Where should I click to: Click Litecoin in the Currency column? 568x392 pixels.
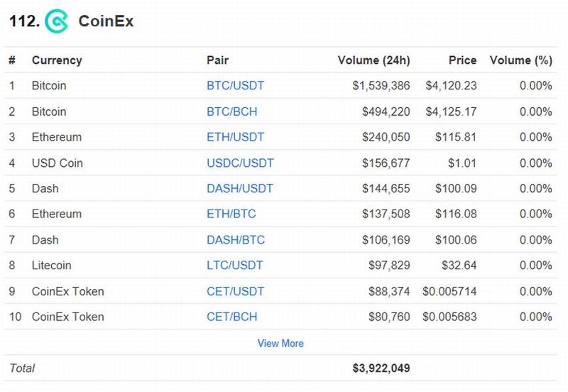[x=53, y=266]
